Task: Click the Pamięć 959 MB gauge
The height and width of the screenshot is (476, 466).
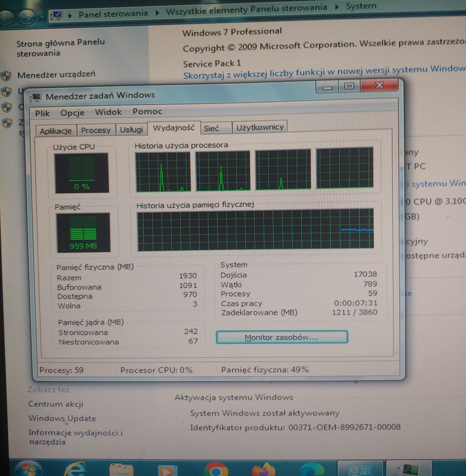Action: (83, 233)
